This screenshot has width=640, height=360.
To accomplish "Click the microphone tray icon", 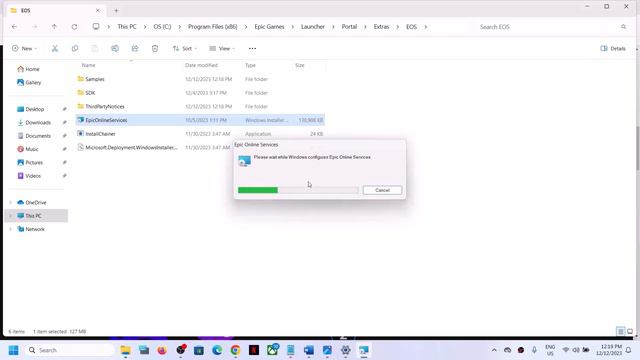I will click(534, 350).
